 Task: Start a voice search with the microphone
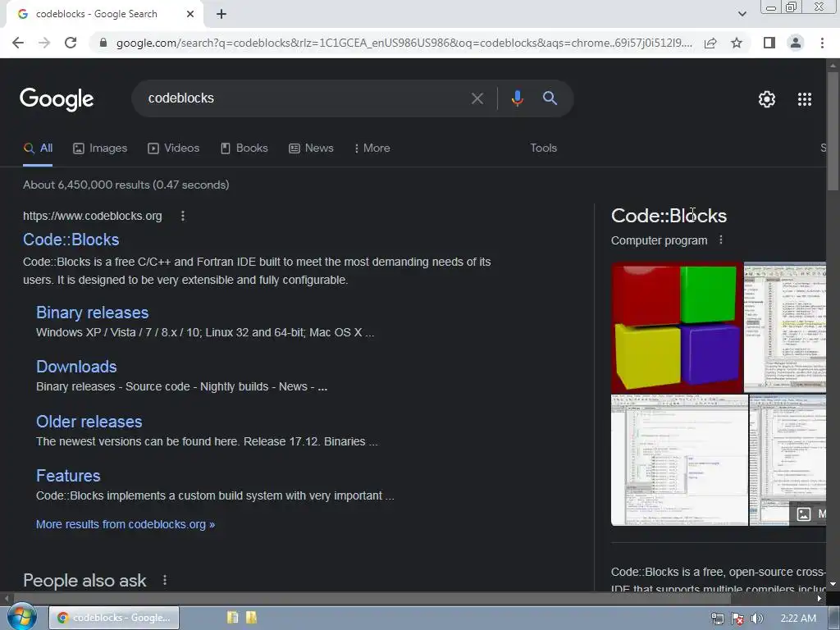pyautogui.click(x=517, y=98)
